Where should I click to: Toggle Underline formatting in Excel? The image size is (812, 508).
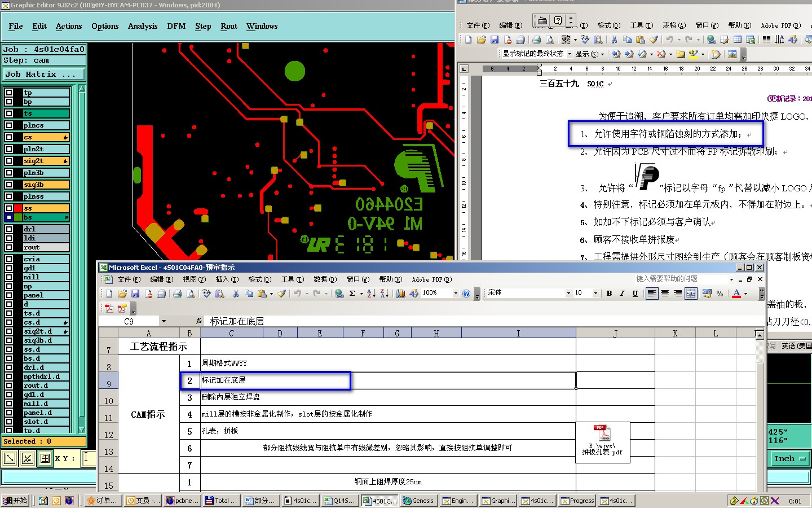[x=635, y=294]
